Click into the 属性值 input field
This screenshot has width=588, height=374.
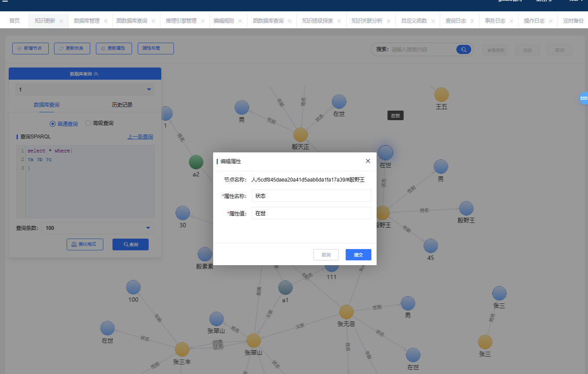pyautogui.click(x=311, y=213)
